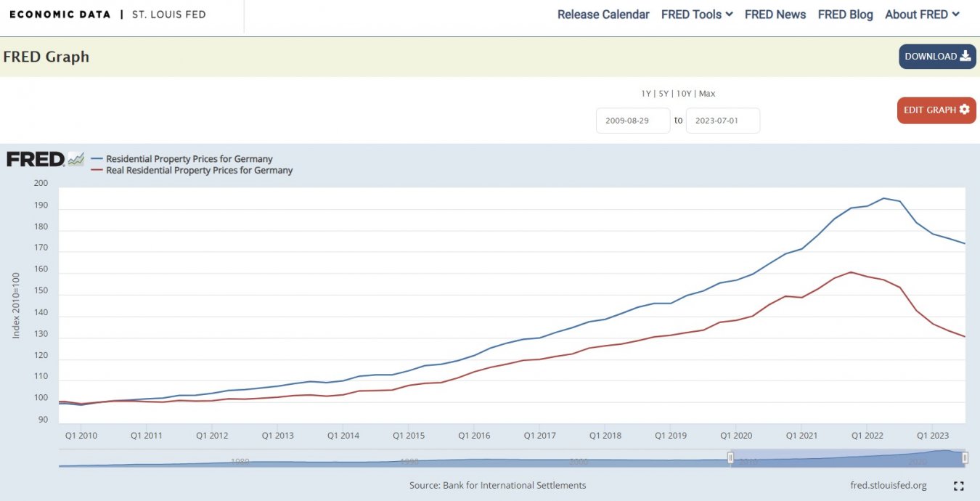Expand the About FRED menu

point(922,15)
